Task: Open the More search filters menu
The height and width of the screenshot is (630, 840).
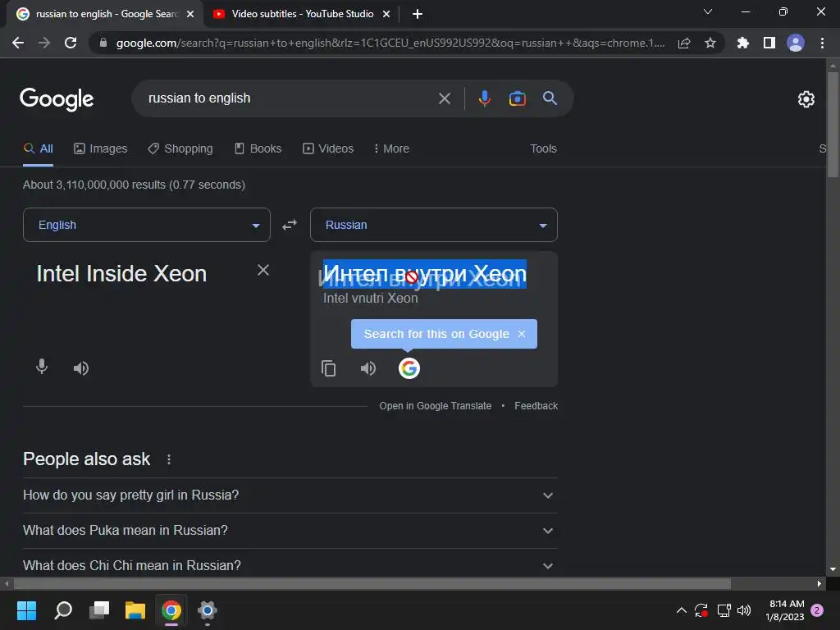Action: (391, 148)
